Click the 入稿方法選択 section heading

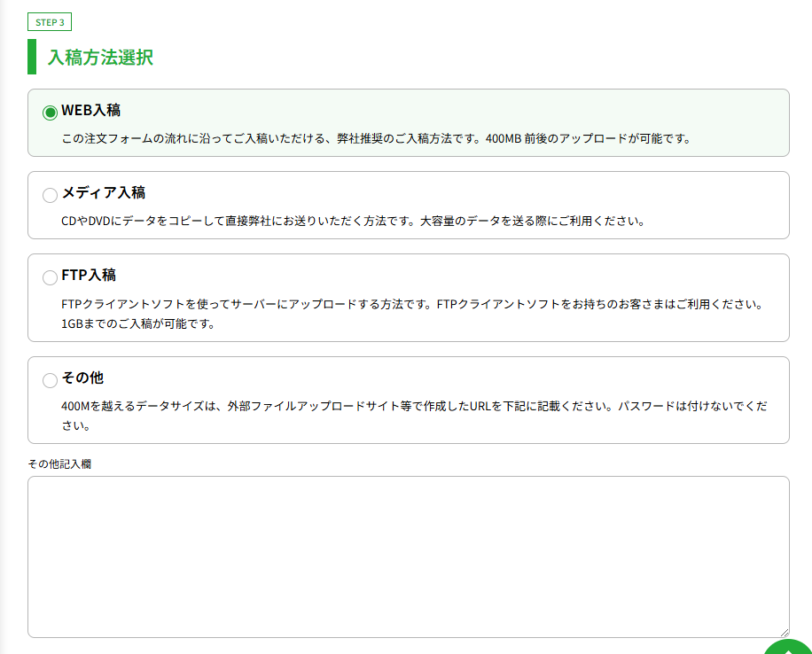point(99,58)
